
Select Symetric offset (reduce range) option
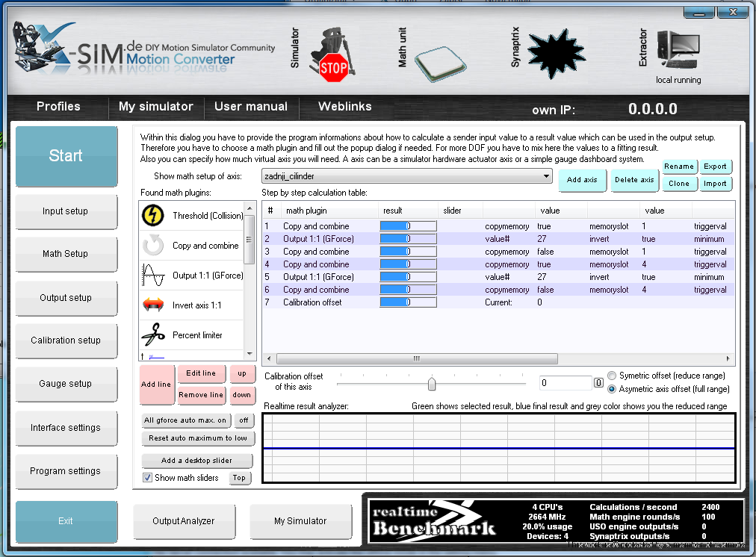[613, 376]
